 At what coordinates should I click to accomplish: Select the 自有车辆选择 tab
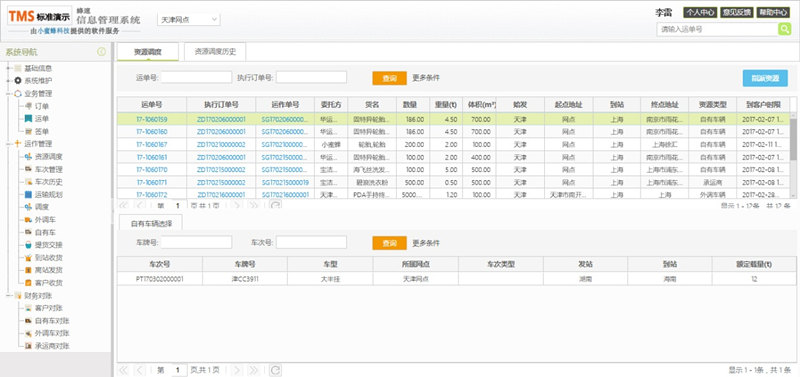[150, 223]
